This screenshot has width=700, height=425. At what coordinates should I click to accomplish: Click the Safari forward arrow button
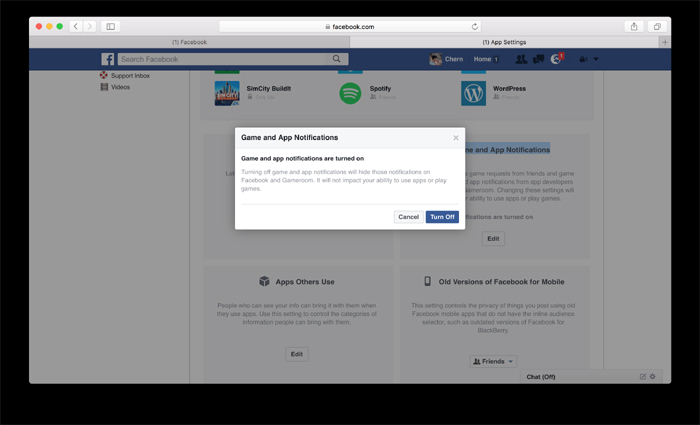coord(89,26)
